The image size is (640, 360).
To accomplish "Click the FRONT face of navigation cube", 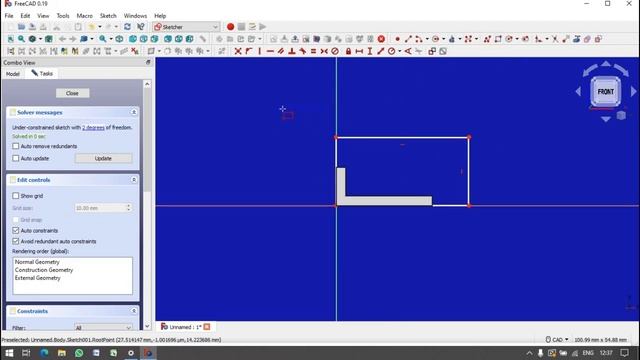I will (605, 91).
